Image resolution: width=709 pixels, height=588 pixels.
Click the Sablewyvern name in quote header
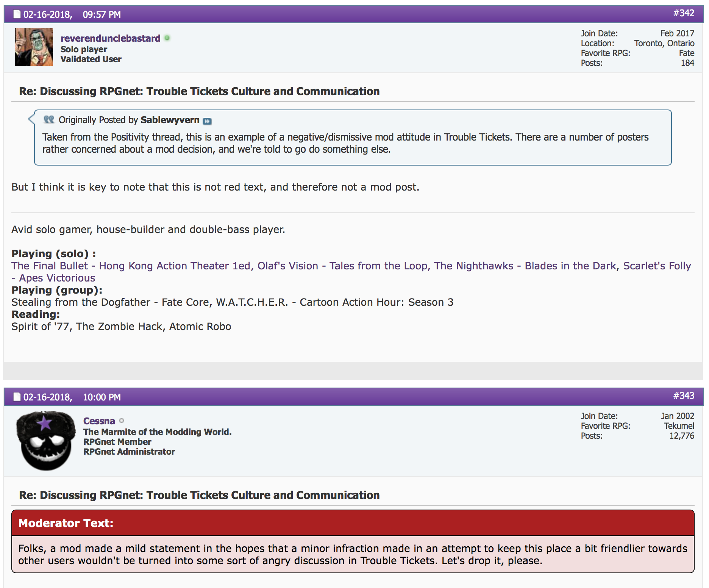click(x=170, y=120)
